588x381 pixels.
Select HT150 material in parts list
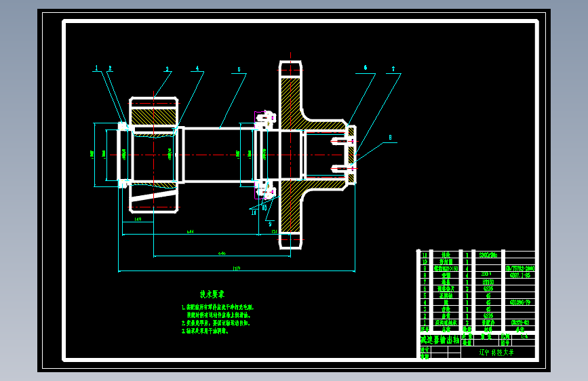pyautogui.click(x=488, y=282)
